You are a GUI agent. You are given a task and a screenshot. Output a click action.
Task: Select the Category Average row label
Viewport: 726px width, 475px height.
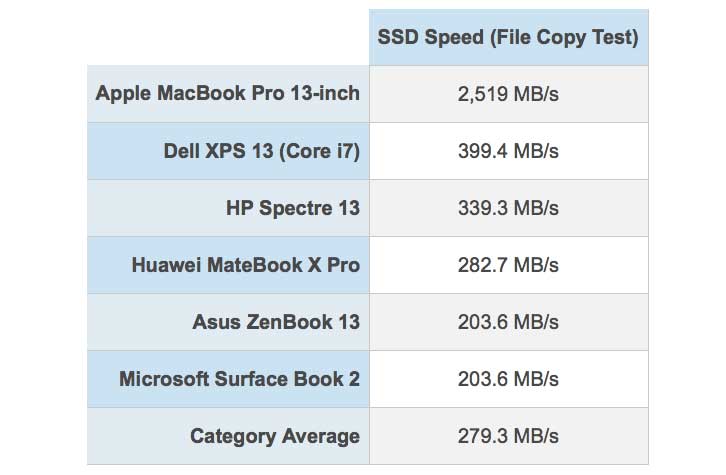(x=275, y=436)
